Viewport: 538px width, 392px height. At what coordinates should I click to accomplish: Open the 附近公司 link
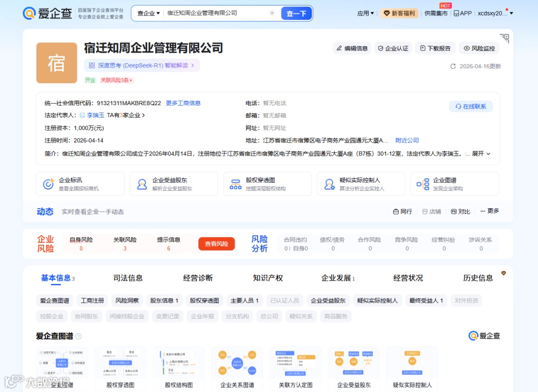click(x=407, y=140)
